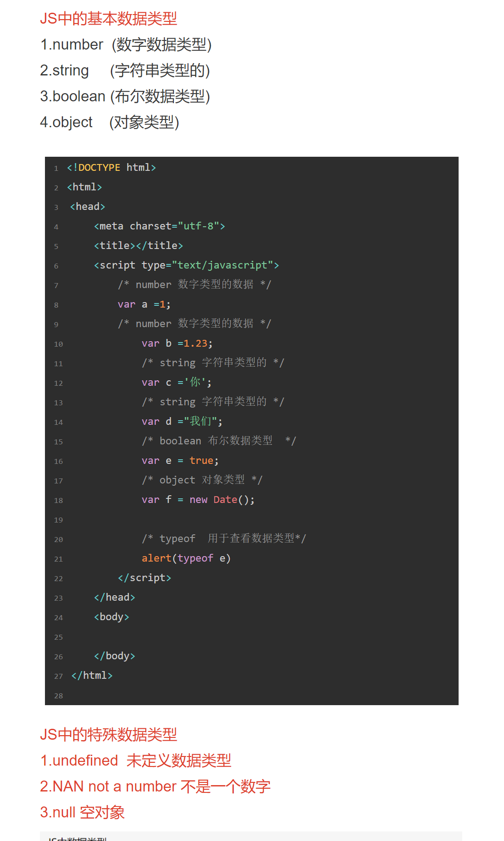Click the script type="text/javascript" opening tag
504x841 pixels.
click(186, 265)
